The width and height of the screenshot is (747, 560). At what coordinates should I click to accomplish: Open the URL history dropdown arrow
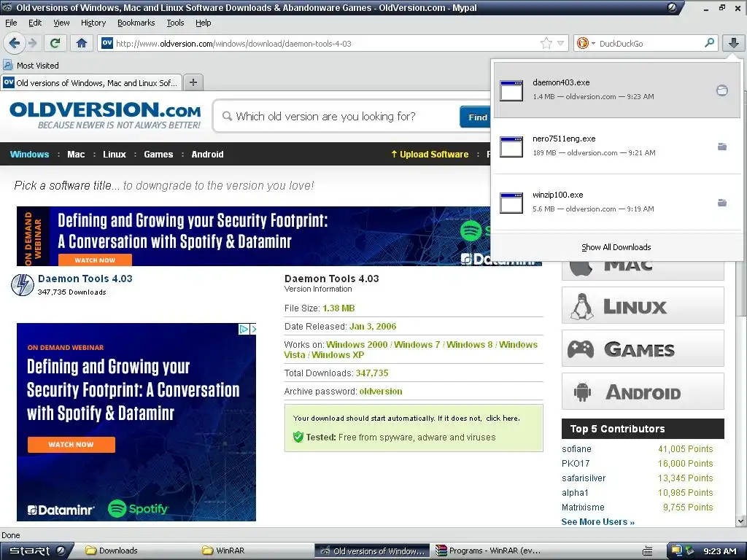click(x=560, y=43)
